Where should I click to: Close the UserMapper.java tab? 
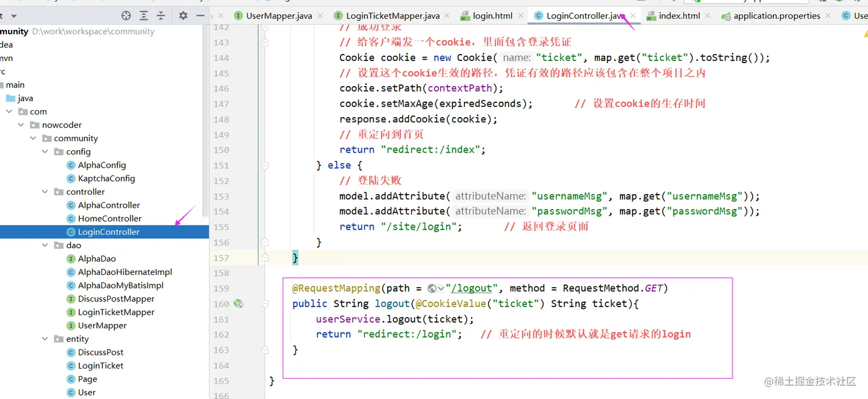point(320,16)
